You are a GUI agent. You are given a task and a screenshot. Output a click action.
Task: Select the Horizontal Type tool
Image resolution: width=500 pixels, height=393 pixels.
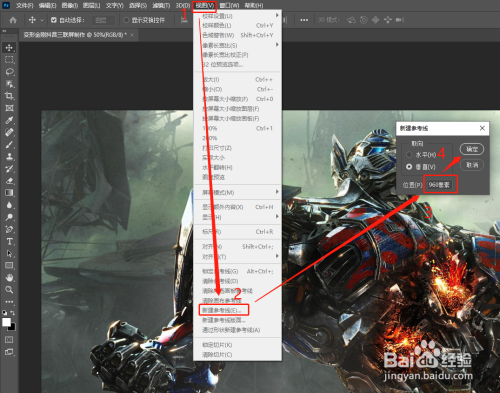click(9, 241)
